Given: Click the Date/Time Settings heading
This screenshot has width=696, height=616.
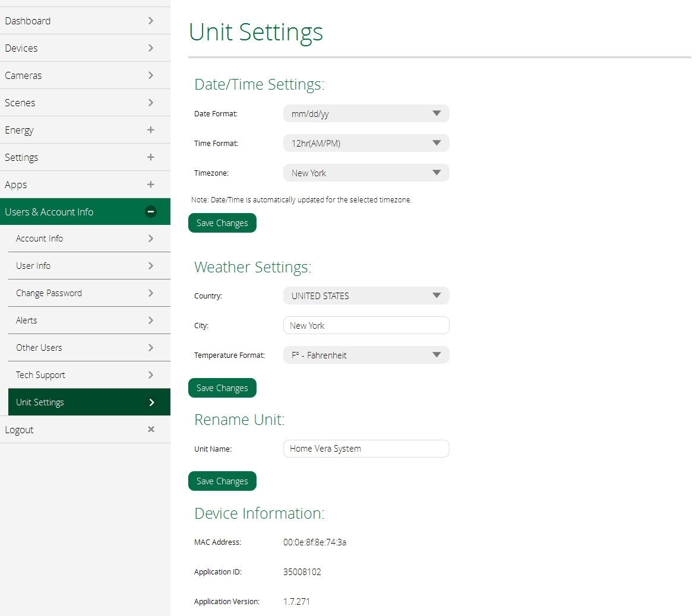Looking at the screenshot, I should [x=260, y=84].
